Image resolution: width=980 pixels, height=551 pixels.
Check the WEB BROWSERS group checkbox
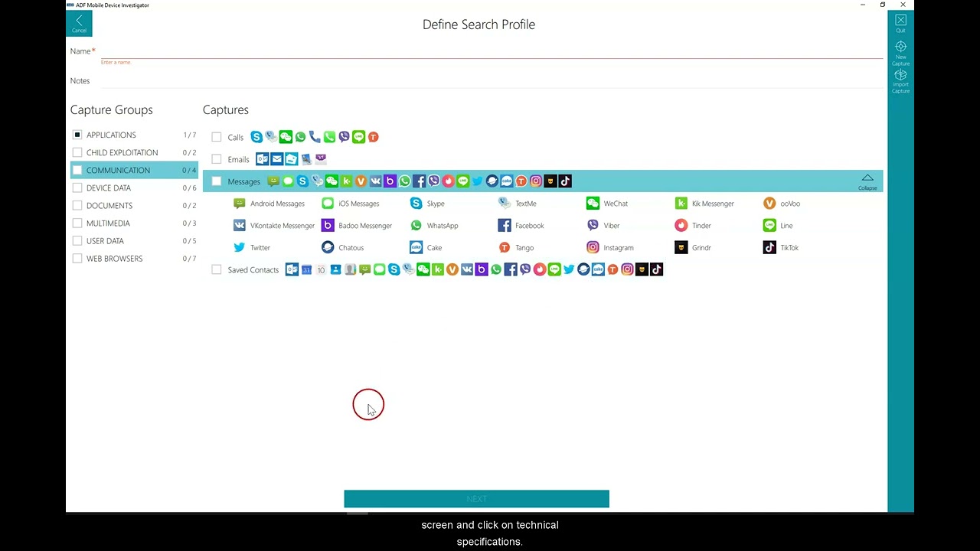coord(77,258)
